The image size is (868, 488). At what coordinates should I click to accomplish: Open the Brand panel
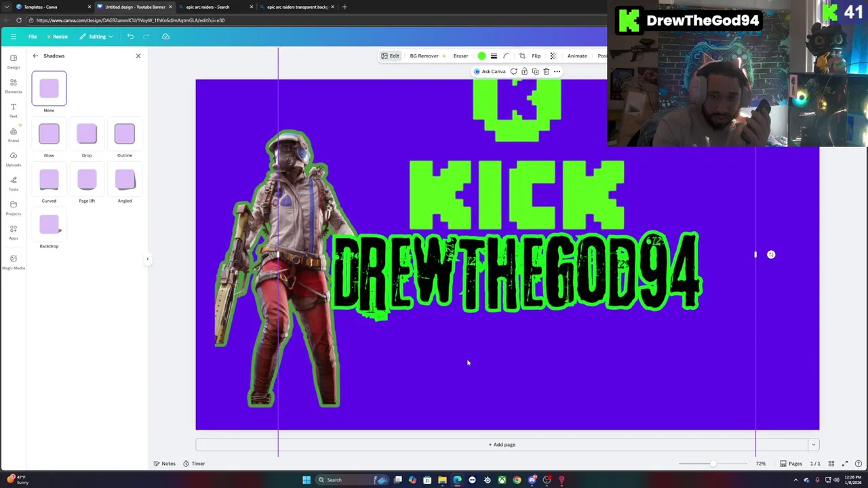(x=13, y=134)
